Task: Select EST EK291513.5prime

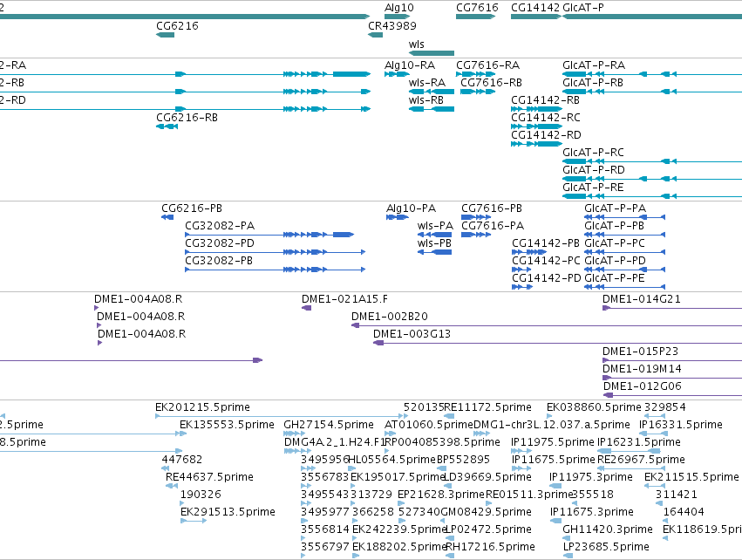Action: click(x=228, y=512)
